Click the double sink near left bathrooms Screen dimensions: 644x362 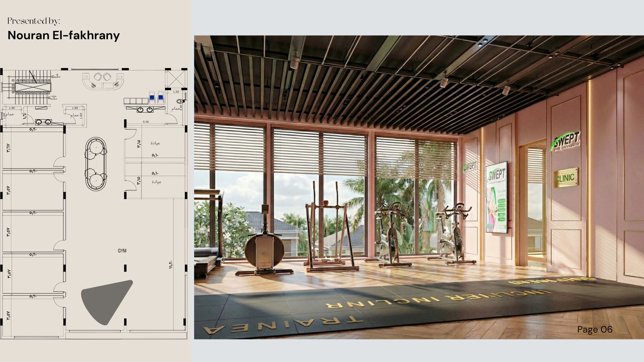click(44, 122)
